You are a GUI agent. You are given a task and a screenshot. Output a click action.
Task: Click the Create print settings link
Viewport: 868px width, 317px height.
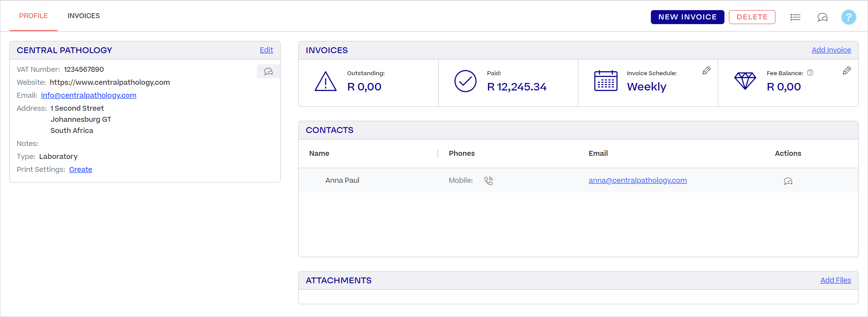pyautogui.click(x=81, y=169)
